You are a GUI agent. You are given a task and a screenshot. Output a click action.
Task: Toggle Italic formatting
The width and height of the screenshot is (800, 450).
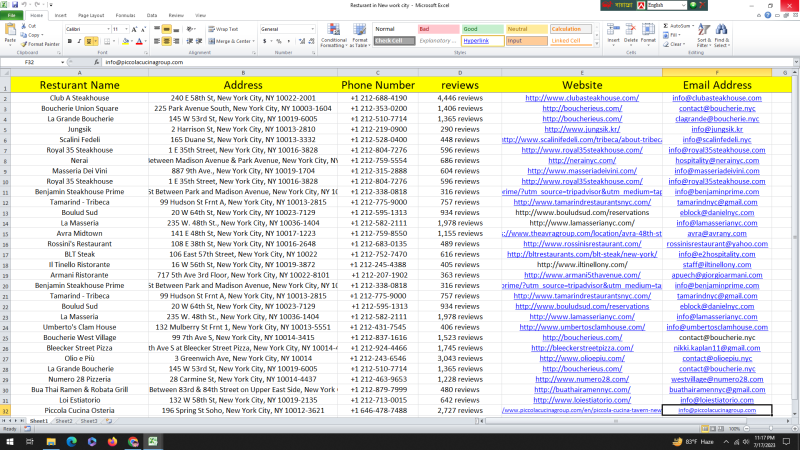[79, 41]
